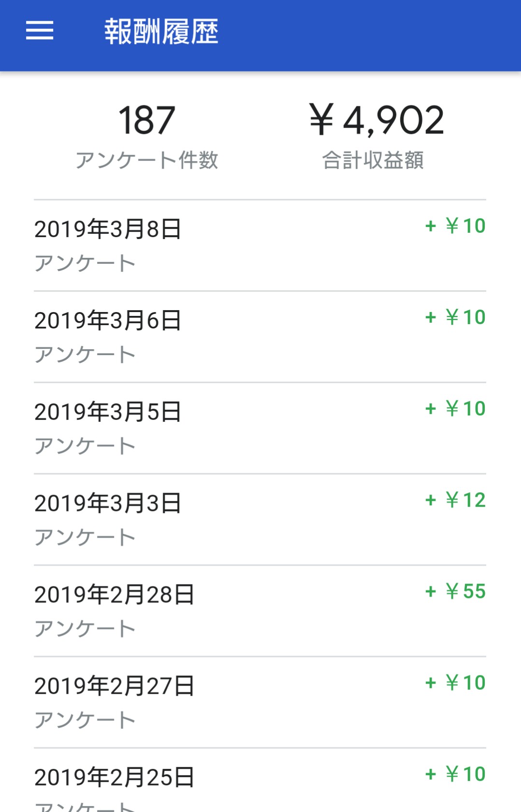The width and height of the screenshot is (521, 812).
Task: Tap the +¥55 reward amount
Action: (x=455, y=591)
